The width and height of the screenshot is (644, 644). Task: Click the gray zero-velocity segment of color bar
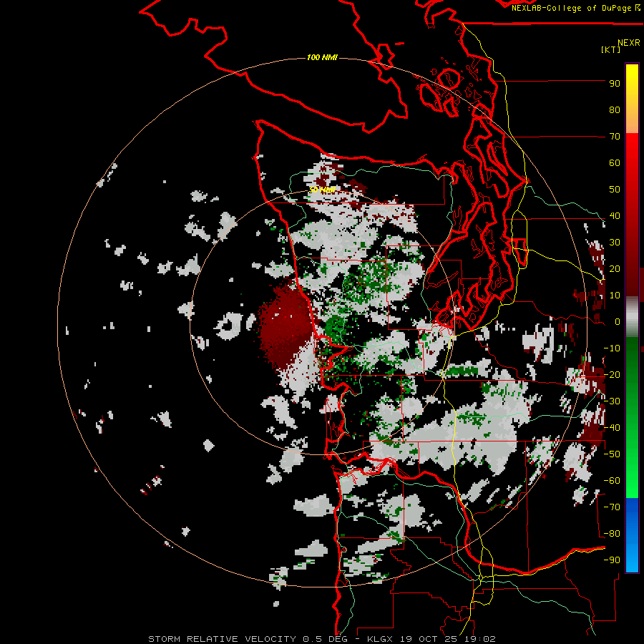tap(632, 317)
